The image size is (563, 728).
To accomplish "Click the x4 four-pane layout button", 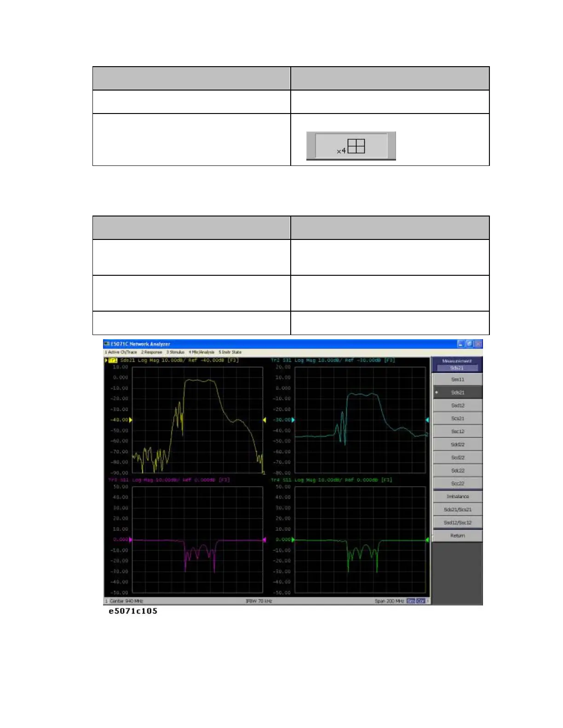I will (x=351, y=146).
